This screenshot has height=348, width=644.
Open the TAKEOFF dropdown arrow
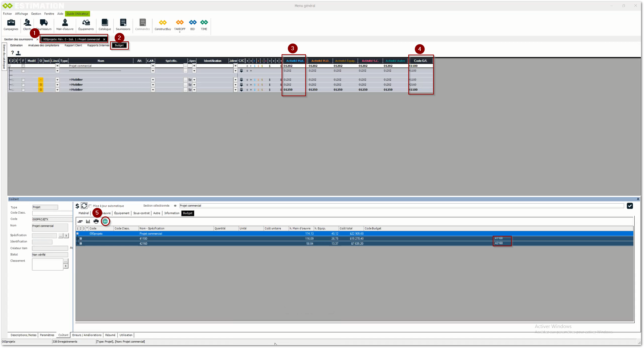pyautogui.click(x=180, y=32)
